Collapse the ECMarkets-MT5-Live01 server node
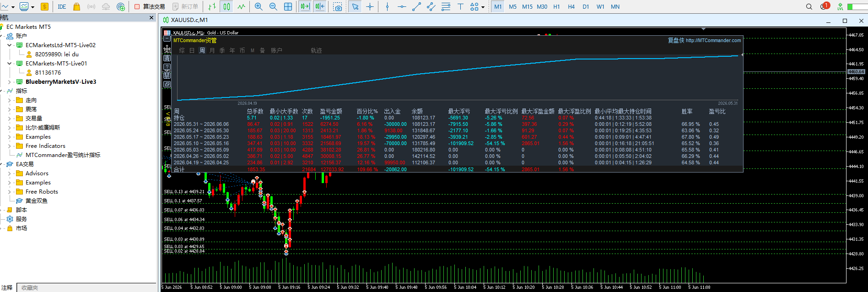 tap(9, 63)
